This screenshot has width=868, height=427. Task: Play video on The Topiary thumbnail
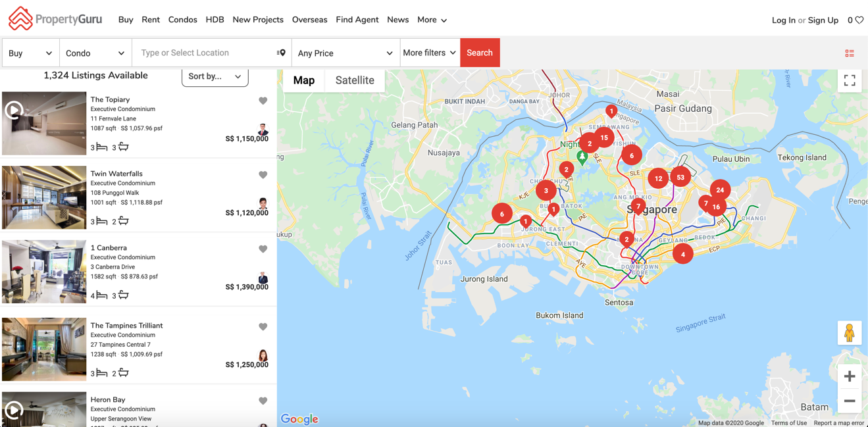14,110
